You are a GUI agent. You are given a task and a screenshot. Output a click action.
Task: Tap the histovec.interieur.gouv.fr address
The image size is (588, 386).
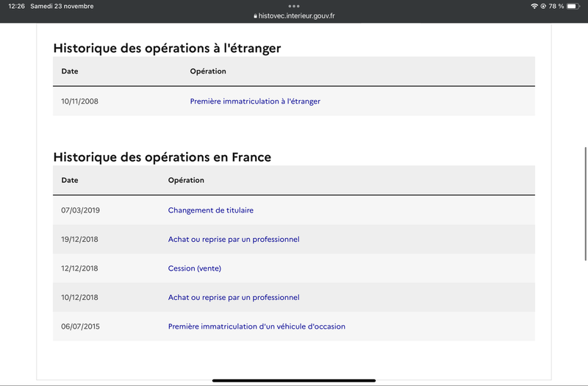click(296, 15)
